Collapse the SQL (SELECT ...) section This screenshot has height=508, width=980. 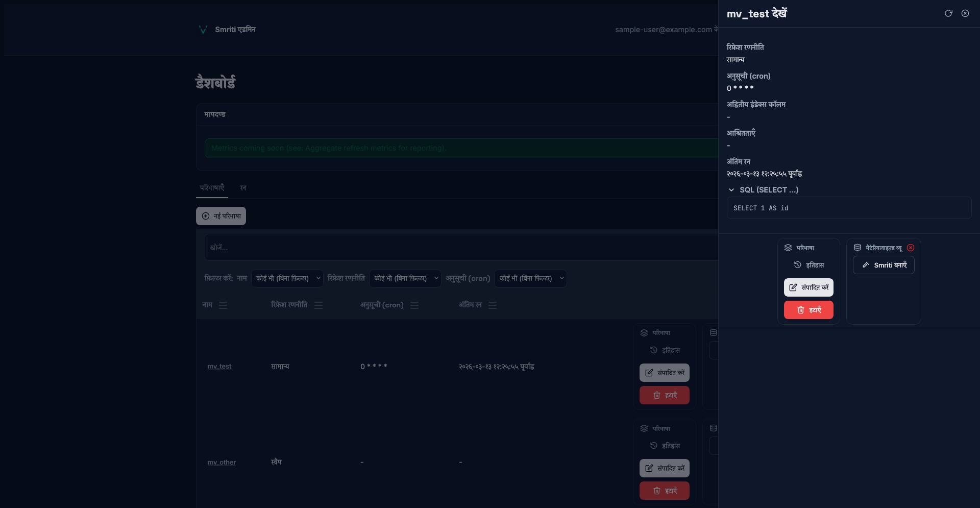click(x=731, y=190)
